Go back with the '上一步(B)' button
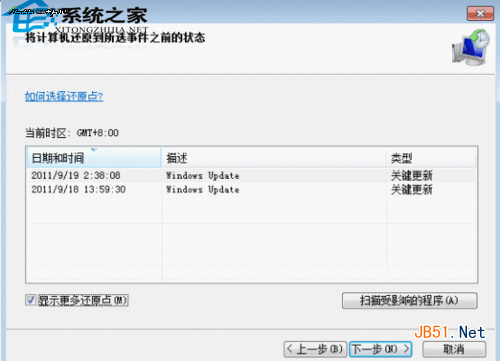 (x=315, y=349)
